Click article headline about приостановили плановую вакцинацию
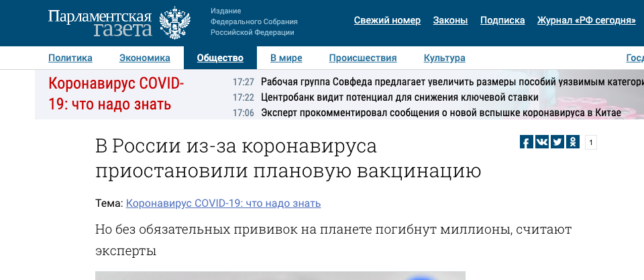This screenshot has width=644, height=280. (x=288, y=159)
